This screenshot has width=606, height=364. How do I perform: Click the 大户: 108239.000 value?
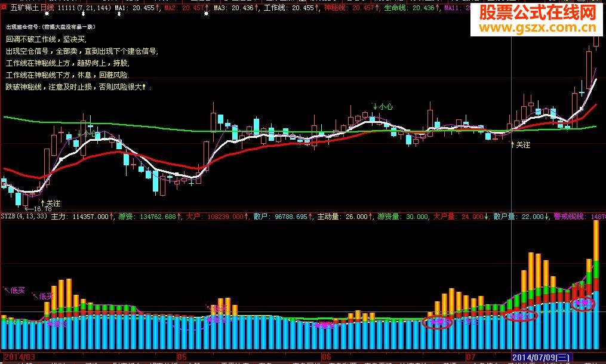click(x=217, y=217)
